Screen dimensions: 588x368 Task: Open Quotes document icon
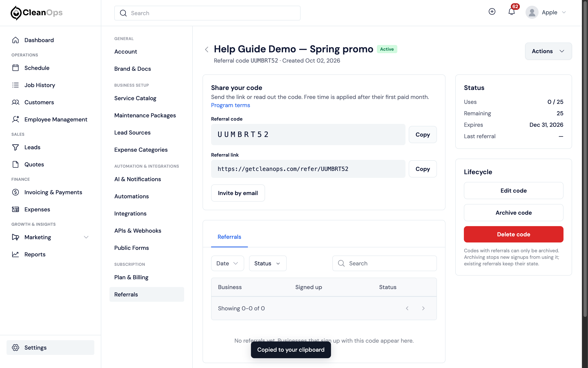(16, 164)
